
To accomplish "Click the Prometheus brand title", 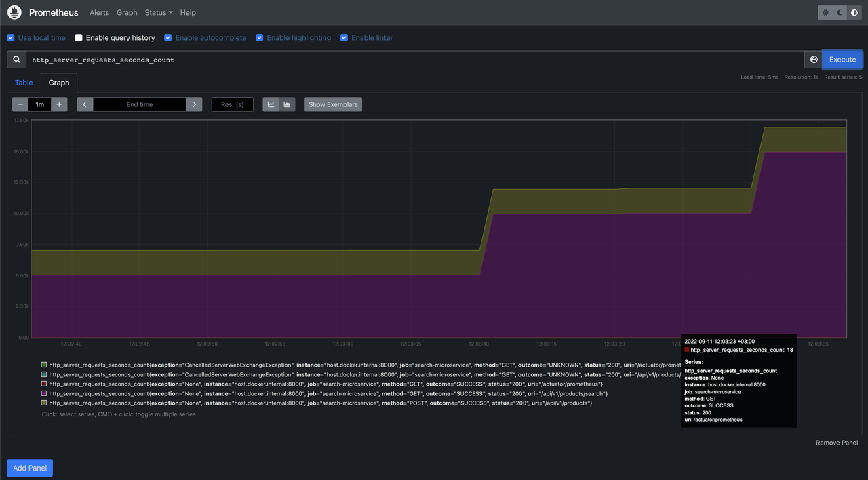I will tap(54, 12).
